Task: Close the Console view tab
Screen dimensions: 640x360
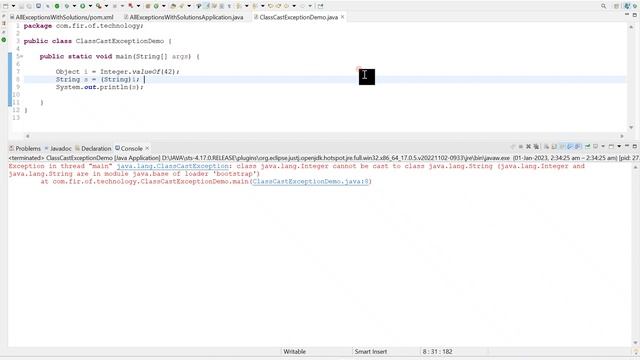Action: coord(147,148)
